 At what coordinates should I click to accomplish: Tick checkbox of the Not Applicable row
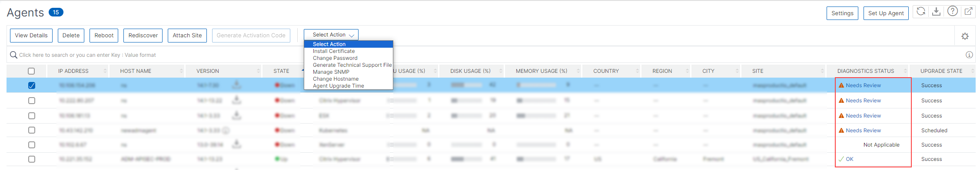tap(31, 145)
